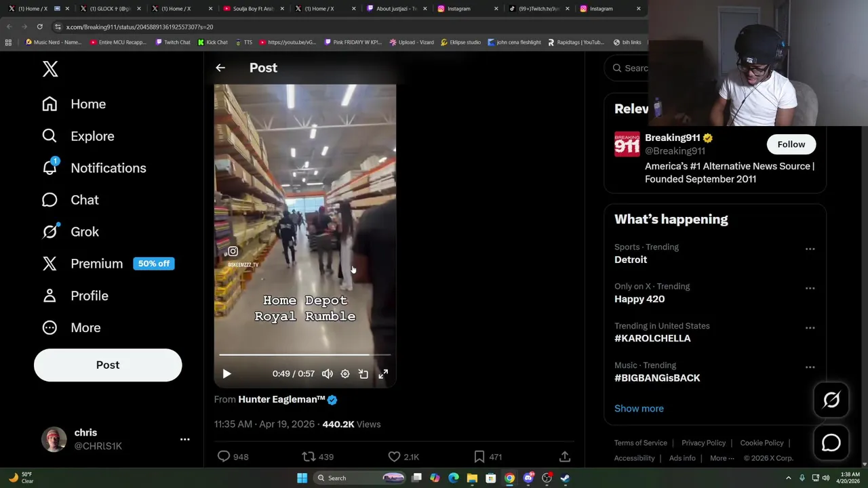Viewport: 868px width, 488px height.
Task: Open the Kick Chat bookmark
Action: coord(213,42)
